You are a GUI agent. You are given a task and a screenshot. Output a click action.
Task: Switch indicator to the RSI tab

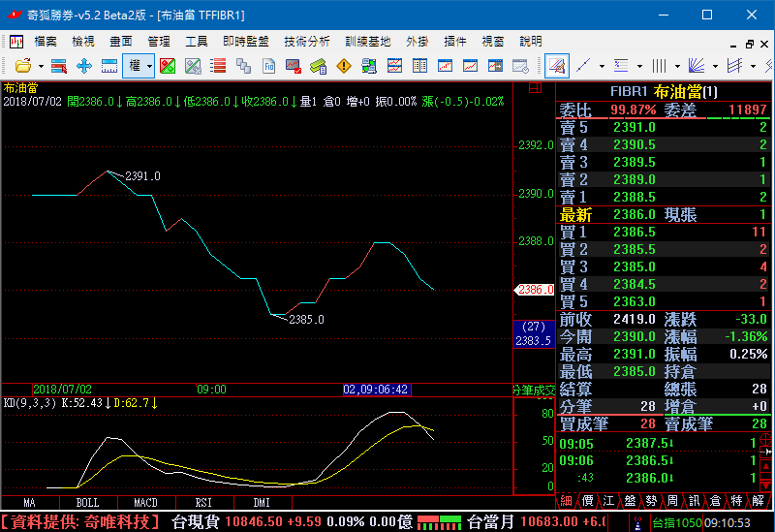pos(203,503)
